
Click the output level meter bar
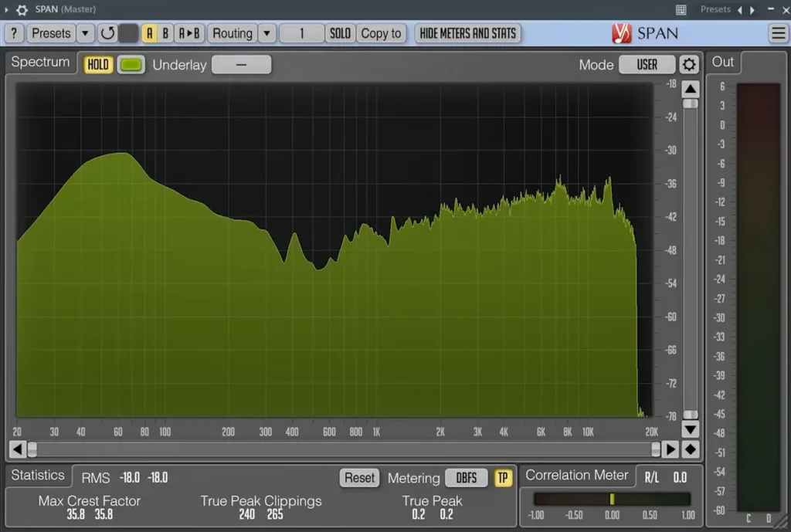[759, 297]
